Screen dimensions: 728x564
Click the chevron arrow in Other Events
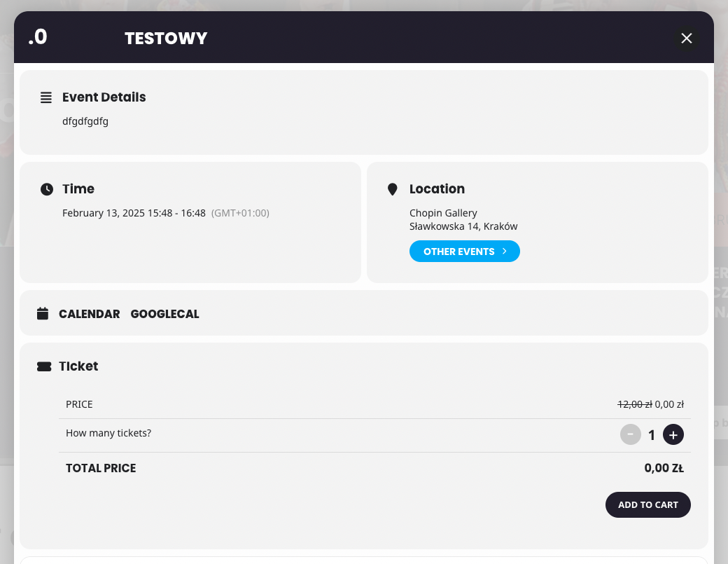coord(504,251)
